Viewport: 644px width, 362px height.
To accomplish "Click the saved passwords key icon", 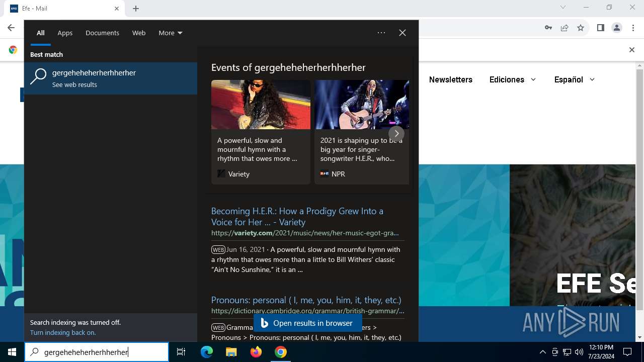I will [x=548, y=28].
